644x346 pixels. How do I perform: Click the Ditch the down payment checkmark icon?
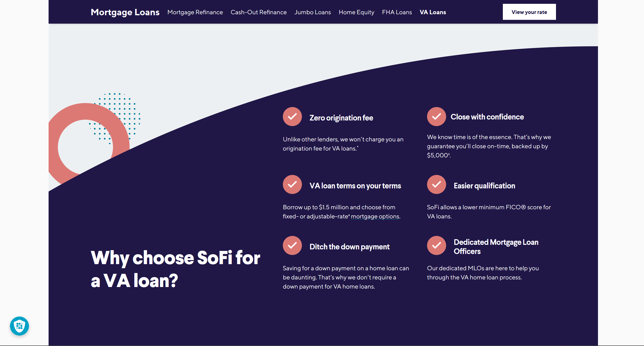coord(292,245)
